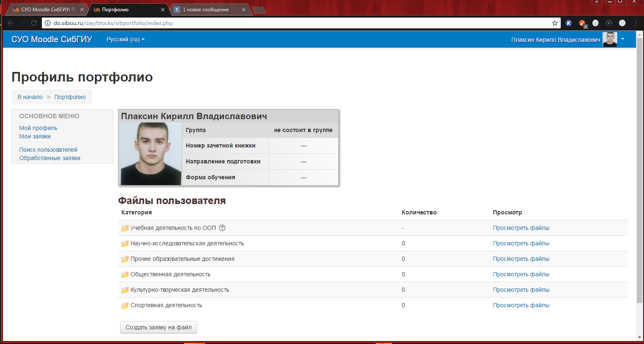Open Поиск пользователей link
This screenshot has height=344, width=644.
pos(48,150)
